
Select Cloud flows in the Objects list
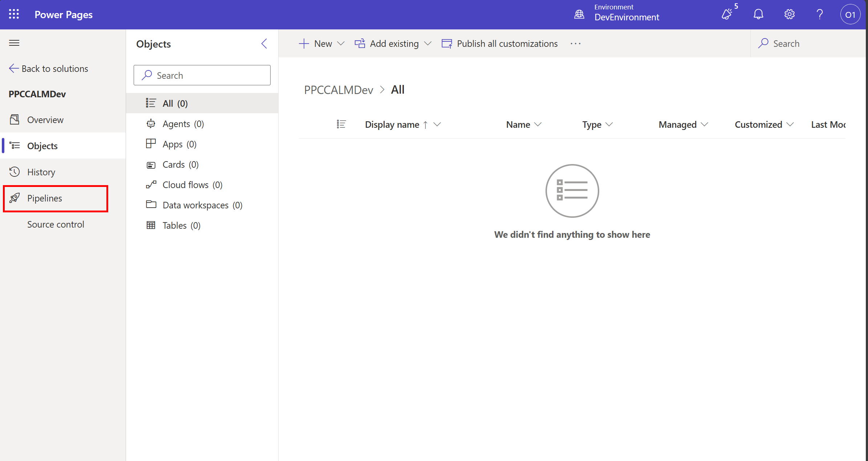point(186,184)
